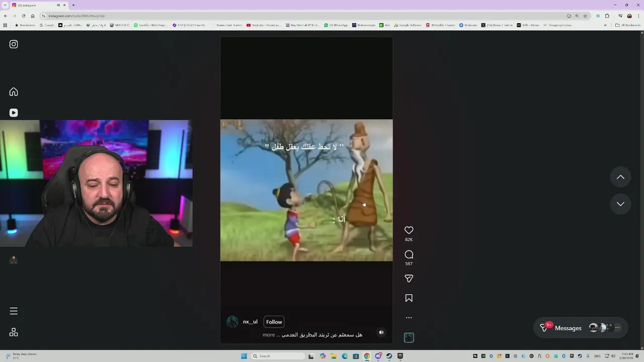The height and width of the screenshot is (362, 644).
Task: Open the YouTube Broadcast bookmark
Action: 264,25
